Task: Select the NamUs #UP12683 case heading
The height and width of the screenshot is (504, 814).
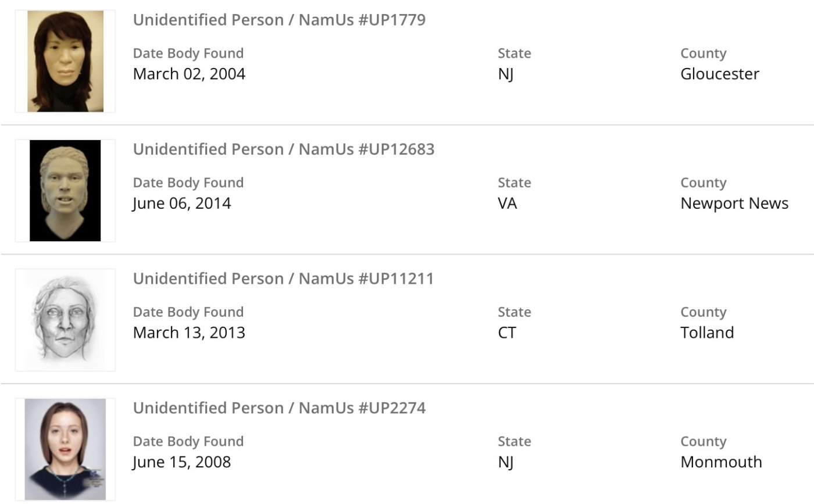Action: (x=284, y=149)
